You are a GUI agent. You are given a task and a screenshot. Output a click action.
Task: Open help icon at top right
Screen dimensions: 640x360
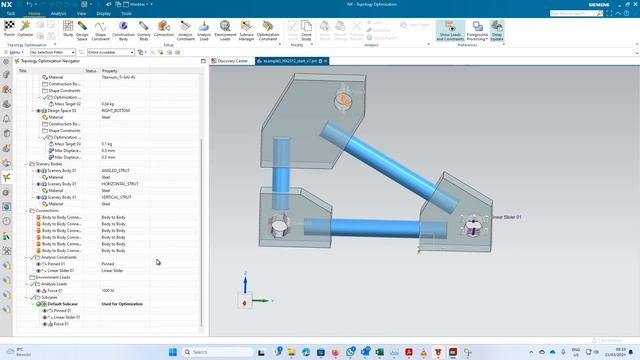coord(627,13)
